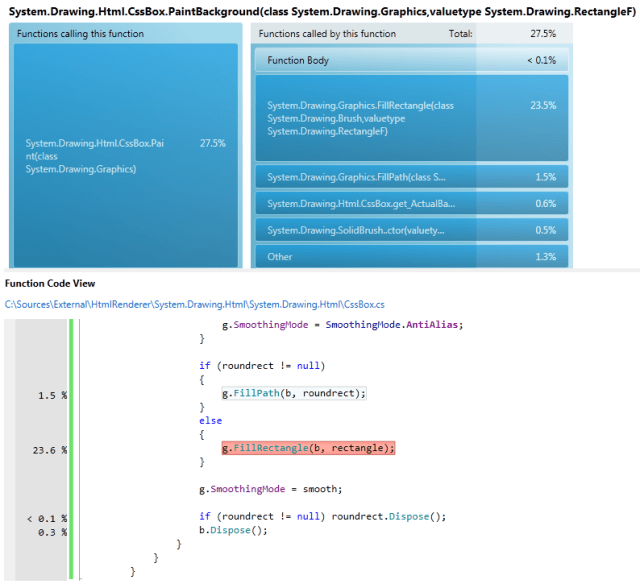640x584 pixels.
Task: Click the b.Dispose() code line
Action: (234, 530)
